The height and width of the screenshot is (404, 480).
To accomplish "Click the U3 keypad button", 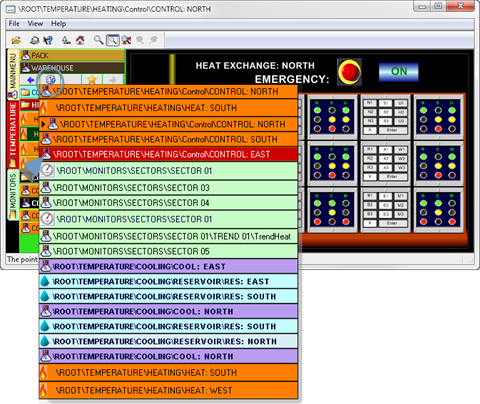I will pos(401,121).
